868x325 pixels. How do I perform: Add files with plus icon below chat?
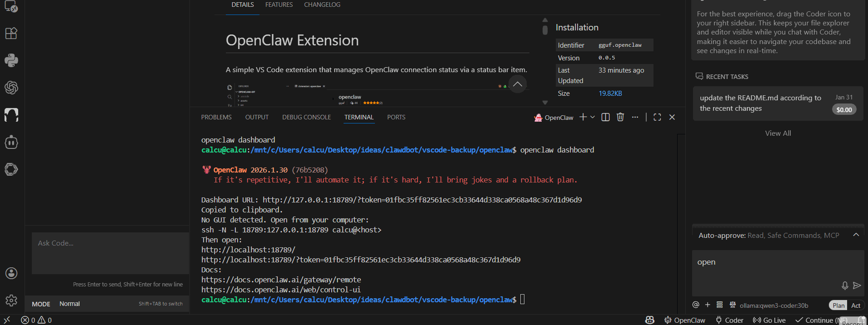708,305
